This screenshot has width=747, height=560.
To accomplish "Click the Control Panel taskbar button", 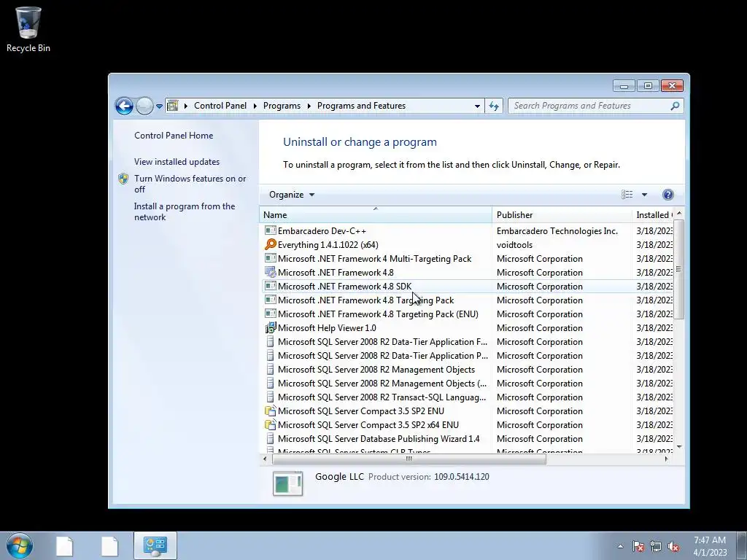I will coord(155,545).
